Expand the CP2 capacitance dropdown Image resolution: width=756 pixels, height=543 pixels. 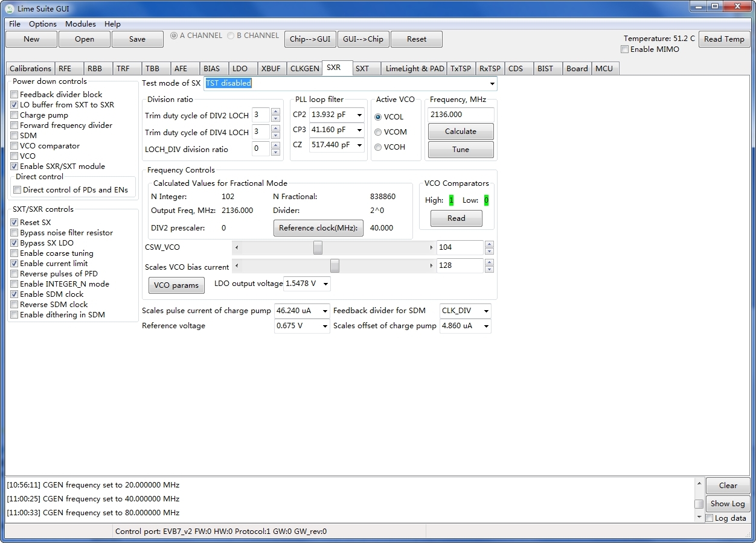360,115
